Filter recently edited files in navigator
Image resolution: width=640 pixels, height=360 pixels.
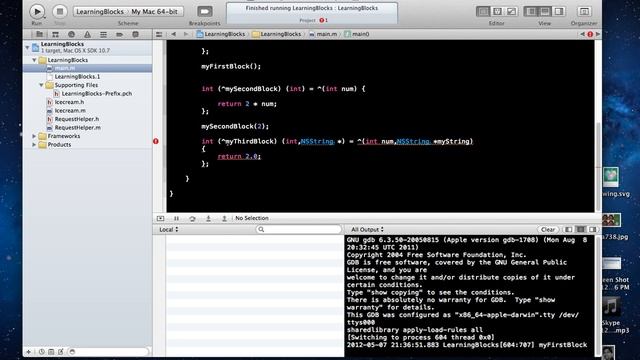pos(41,352)
